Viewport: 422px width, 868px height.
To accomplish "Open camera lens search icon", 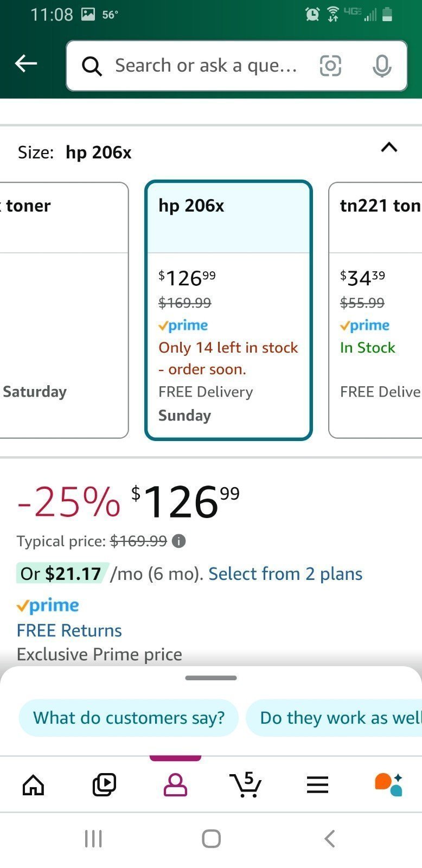I will click(x=330, y=66).
